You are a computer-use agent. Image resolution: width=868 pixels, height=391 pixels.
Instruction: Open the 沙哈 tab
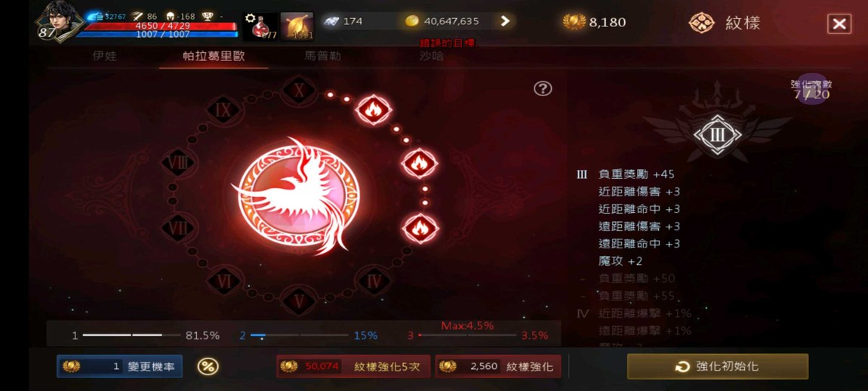click(431, 56)
